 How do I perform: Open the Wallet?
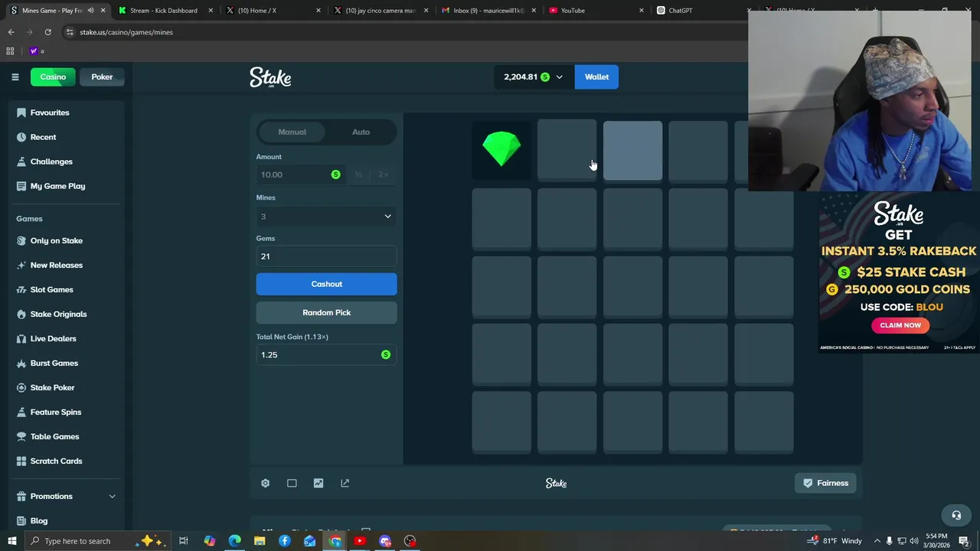tap(596, 77)
